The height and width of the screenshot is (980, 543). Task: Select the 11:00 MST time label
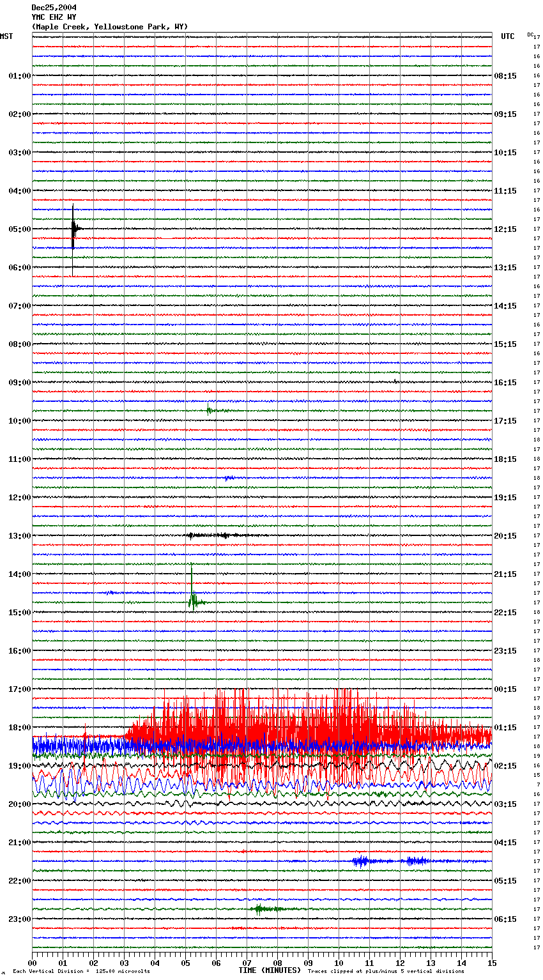[x=20, y=459]
